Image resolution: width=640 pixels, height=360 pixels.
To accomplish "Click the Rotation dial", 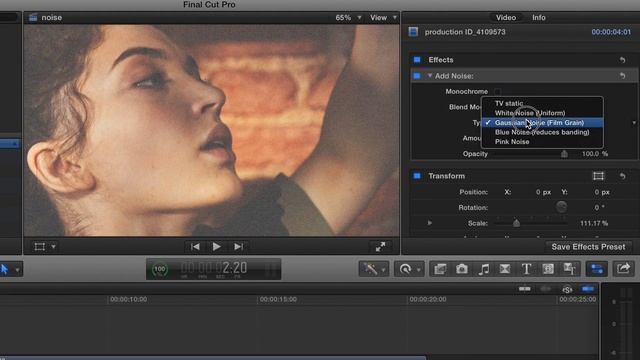I will 561,207.
